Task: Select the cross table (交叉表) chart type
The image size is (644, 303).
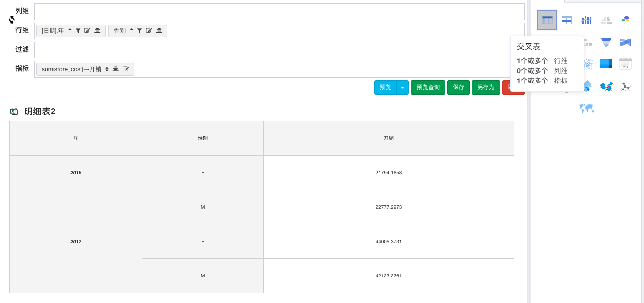Action: point(547,20)
